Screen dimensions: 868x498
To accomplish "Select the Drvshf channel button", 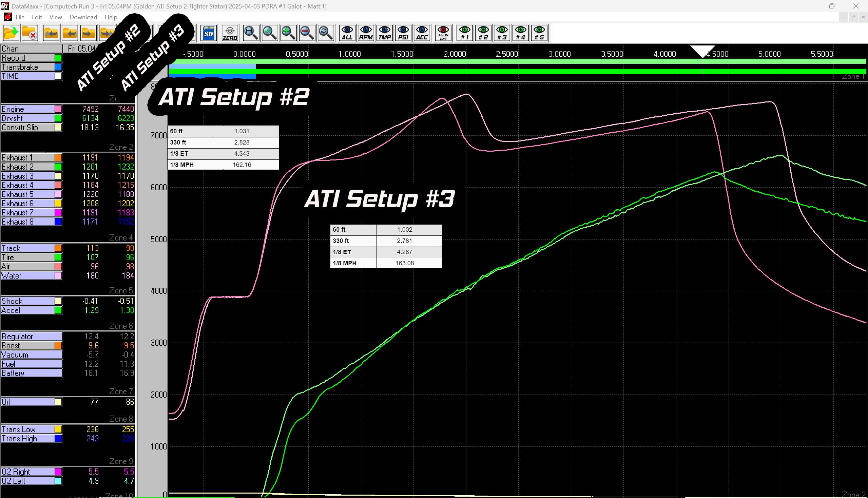I will (x=32, y=118).
